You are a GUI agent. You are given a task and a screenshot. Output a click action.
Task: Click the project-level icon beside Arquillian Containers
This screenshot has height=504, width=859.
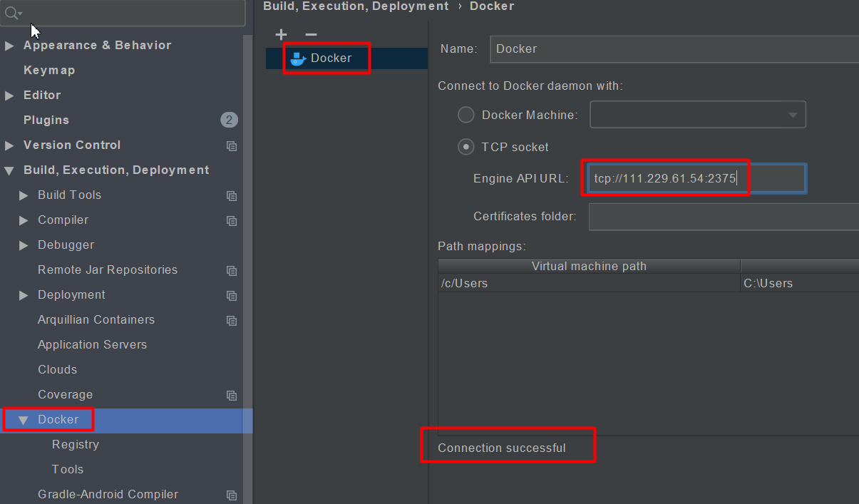[231, 320]
